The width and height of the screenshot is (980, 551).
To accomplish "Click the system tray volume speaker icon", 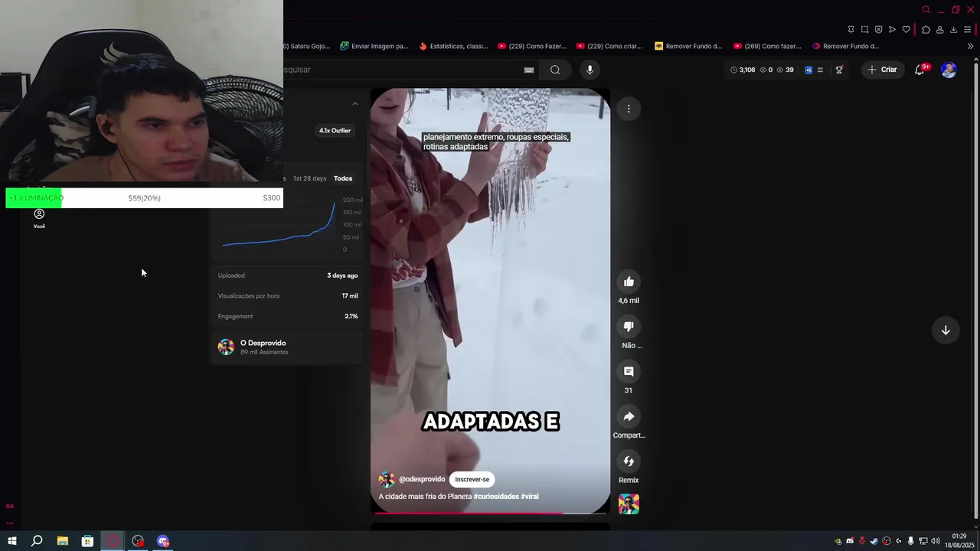I will [x=936, y=541].
